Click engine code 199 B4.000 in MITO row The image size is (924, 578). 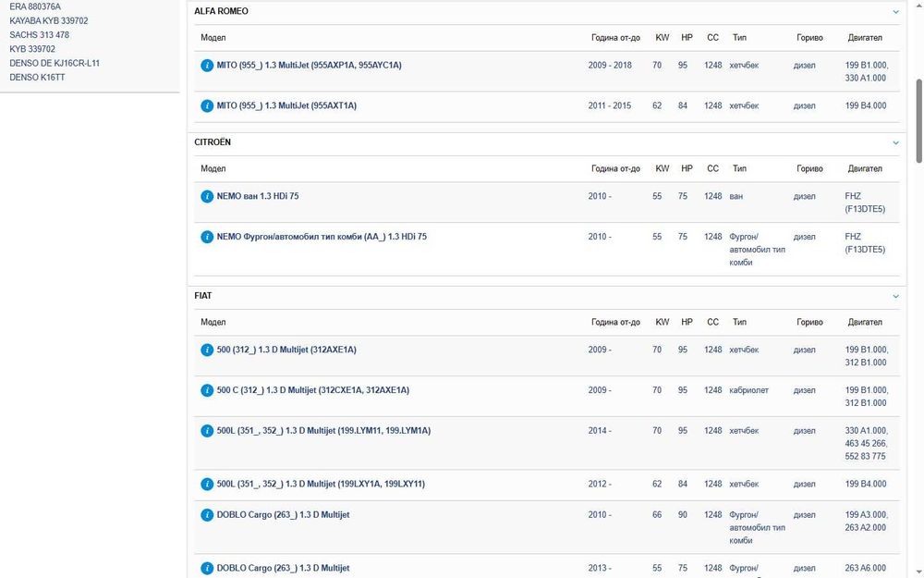pyautogui.click(x=866, y=106)
